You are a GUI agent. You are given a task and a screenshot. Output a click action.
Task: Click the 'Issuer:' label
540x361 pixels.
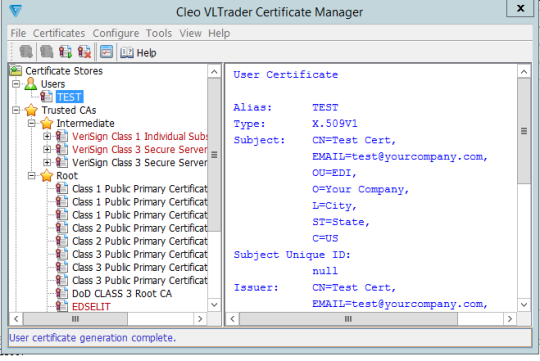[256, 288]
